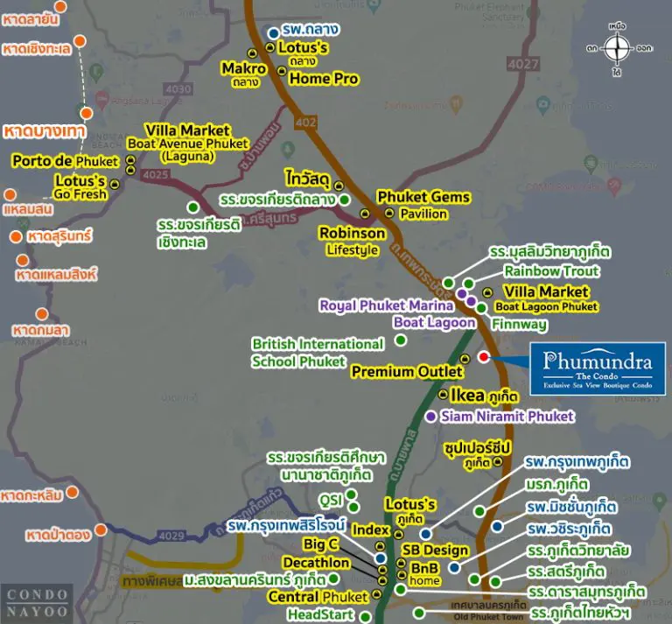672x624 pixels.
Task: Click the รร.ขจรเกียรติศึกษา นานาชาติภูเก็ต label
Action: coord(326,466)
